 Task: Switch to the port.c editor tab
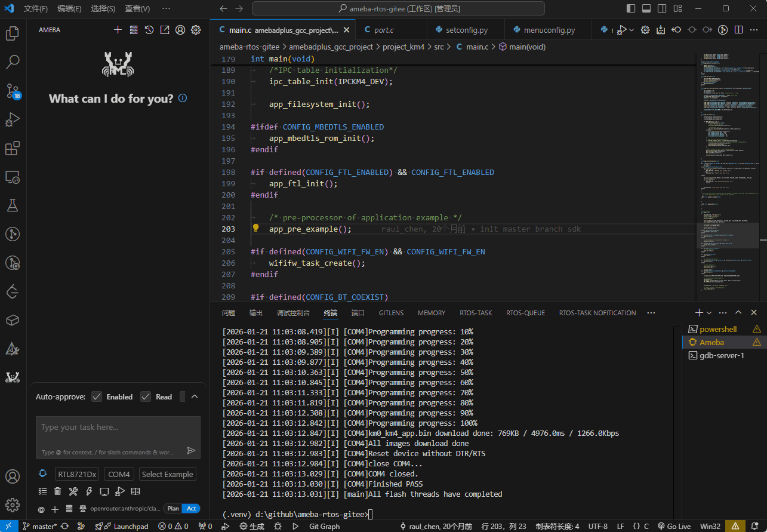(383, 30)
